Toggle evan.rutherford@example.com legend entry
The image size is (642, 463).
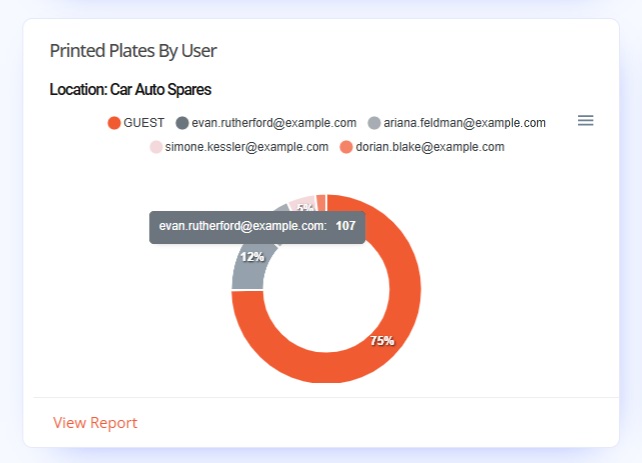pyautogui.click(x=266, y=123)
